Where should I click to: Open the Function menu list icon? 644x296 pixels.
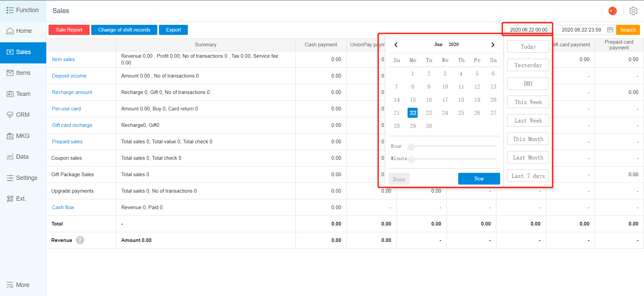[x=10, y=10]
